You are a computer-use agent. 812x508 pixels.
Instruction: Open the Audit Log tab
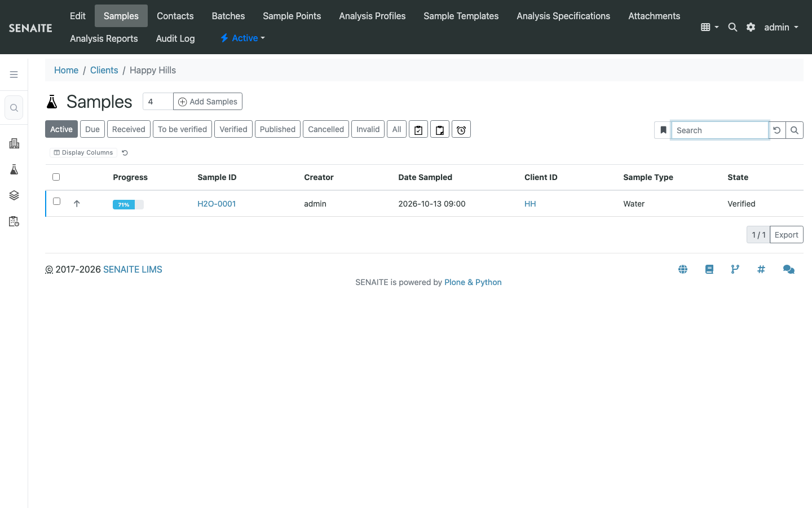pos(175,38)
